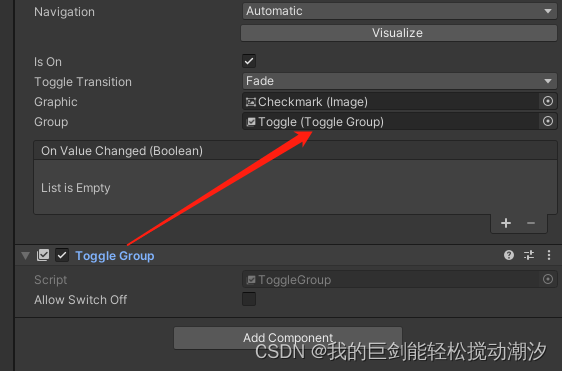Add an On Value Changed listener with plus
The width and height of the screenshot is (562, 371).
506,223
